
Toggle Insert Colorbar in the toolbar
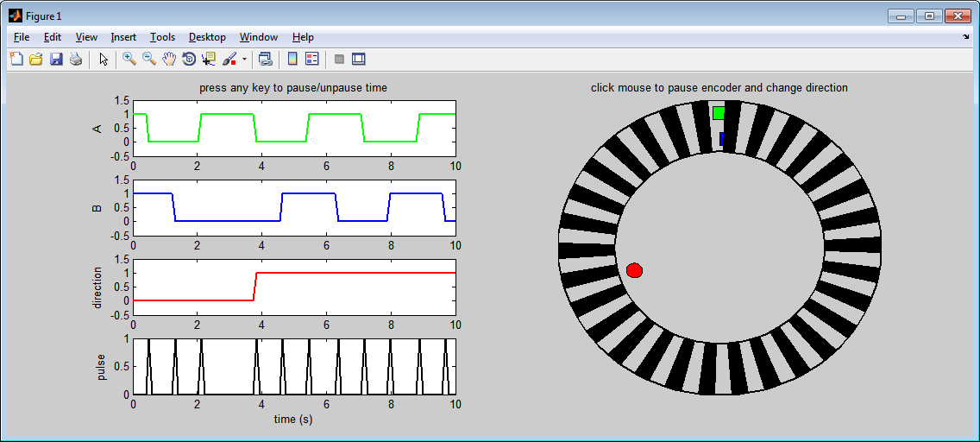292,60
